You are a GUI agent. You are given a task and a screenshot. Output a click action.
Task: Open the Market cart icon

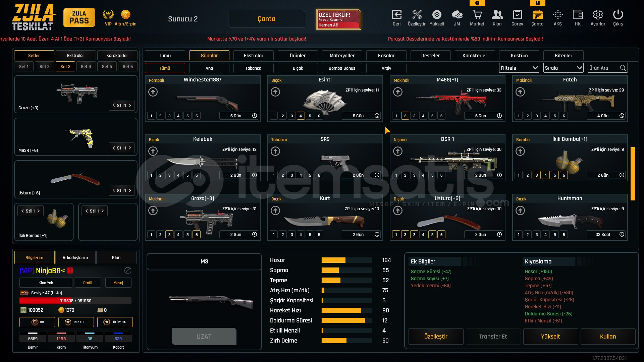coord(477,15)
